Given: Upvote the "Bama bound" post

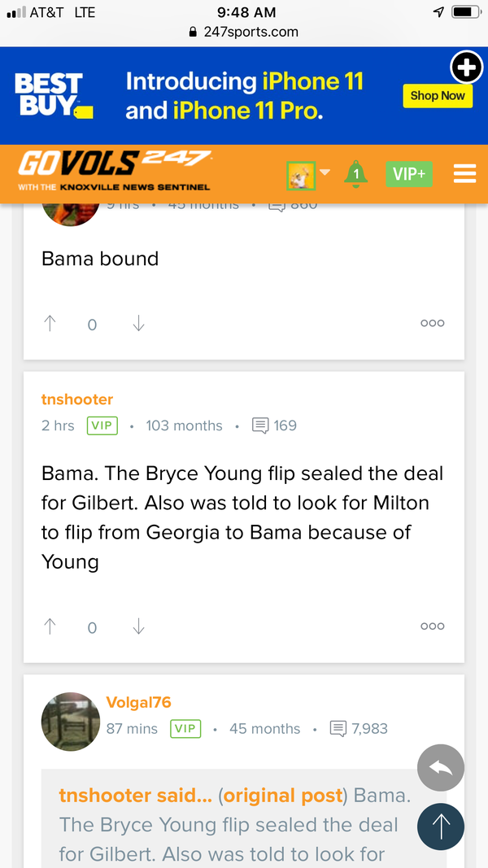Looking at the screenshot, I should (50, 324).
